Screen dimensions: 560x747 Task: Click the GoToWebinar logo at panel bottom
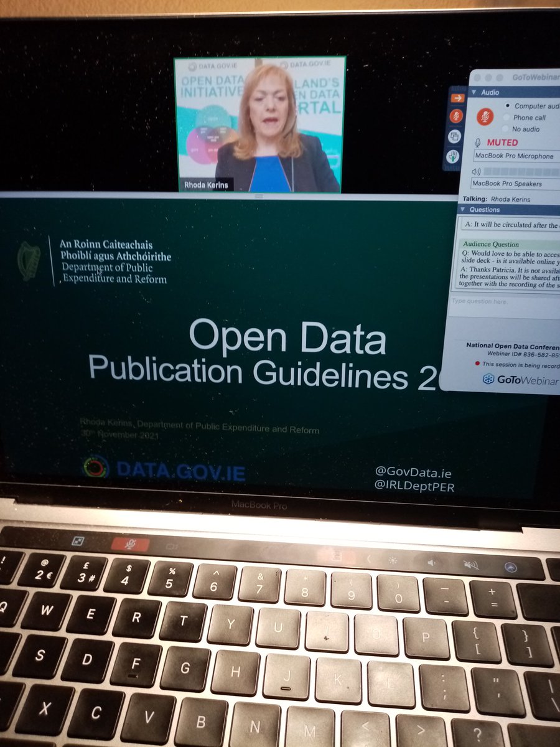(x=520, y=380)
